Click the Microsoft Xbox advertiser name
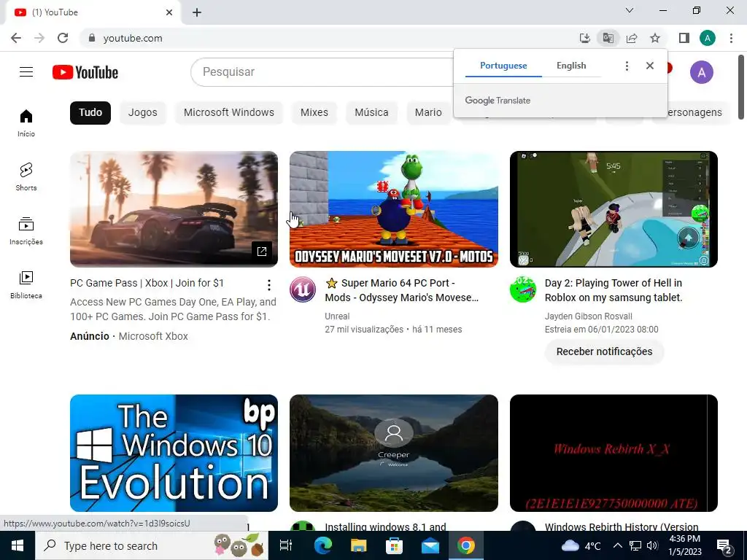The width and height of the screenshot is (747, 560). (153, 336)
